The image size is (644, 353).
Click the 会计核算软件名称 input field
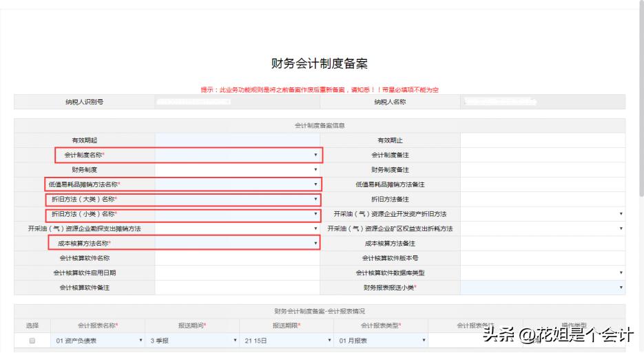coord(238,258)
